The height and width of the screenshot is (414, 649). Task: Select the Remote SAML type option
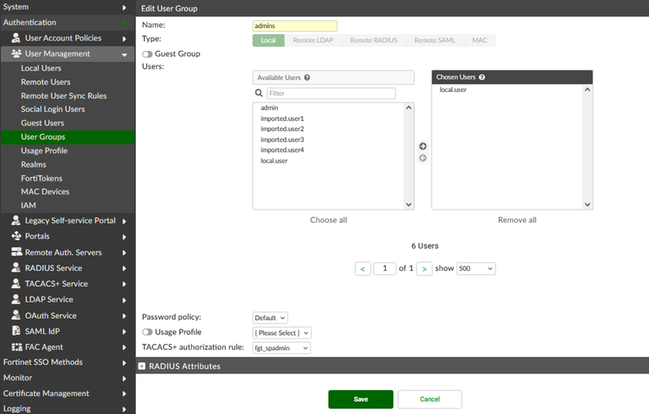435,40
